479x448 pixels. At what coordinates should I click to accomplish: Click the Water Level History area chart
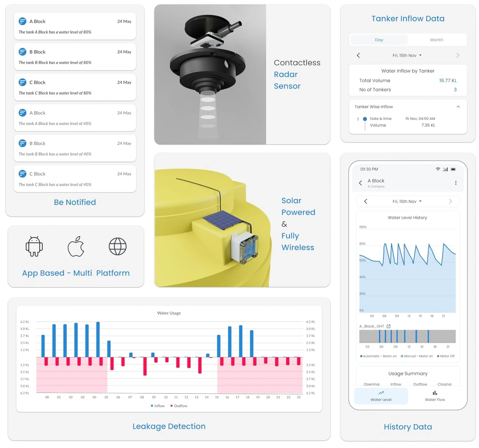[x=407, y=270]
